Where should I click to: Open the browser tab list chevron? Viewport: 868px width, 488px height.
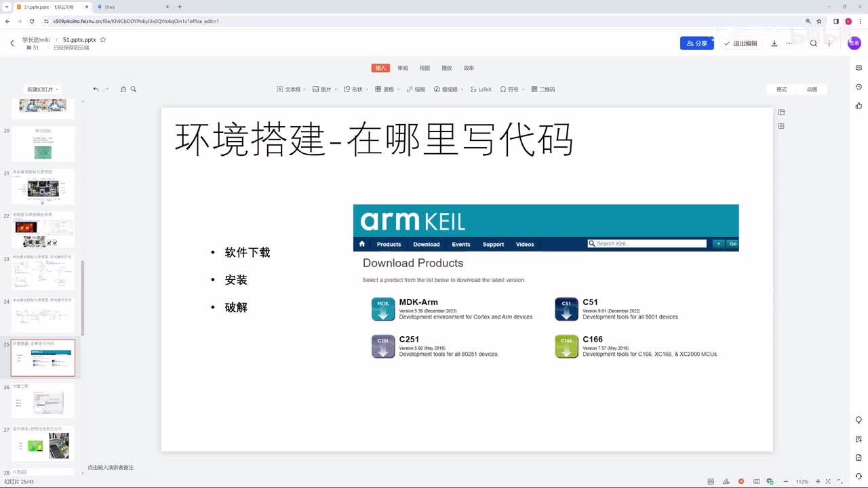[6, 7]
